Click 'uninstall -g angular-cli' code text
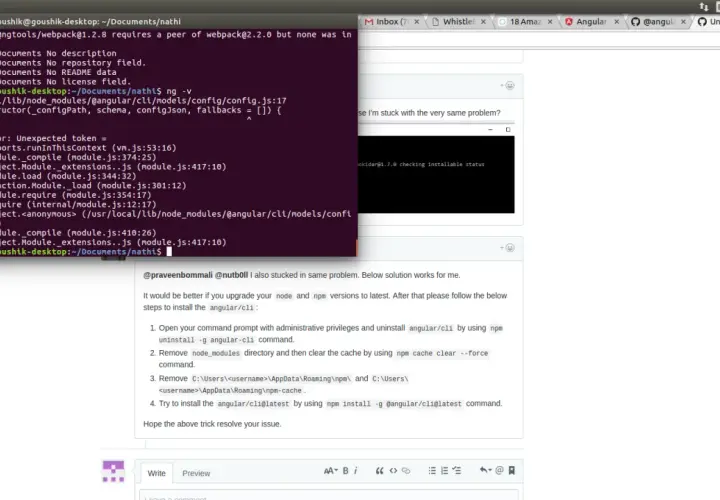This screenshot has height=500, width=720. click(x=207, y=340)
